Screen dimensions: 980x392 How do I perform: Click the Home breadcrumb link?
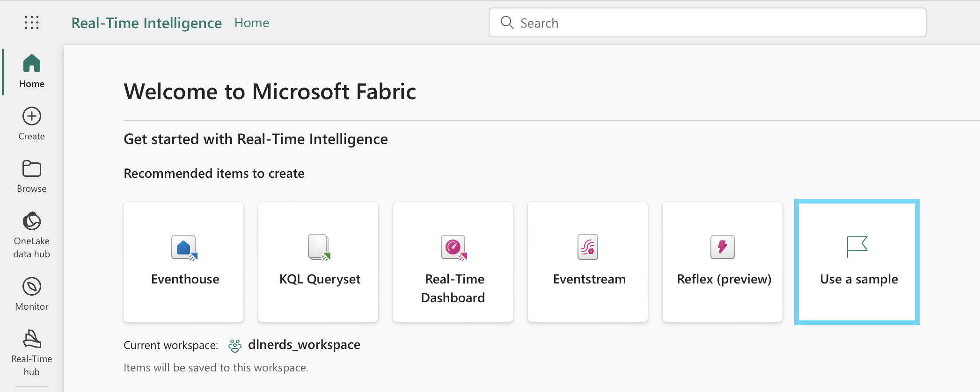tap(252, 23)
